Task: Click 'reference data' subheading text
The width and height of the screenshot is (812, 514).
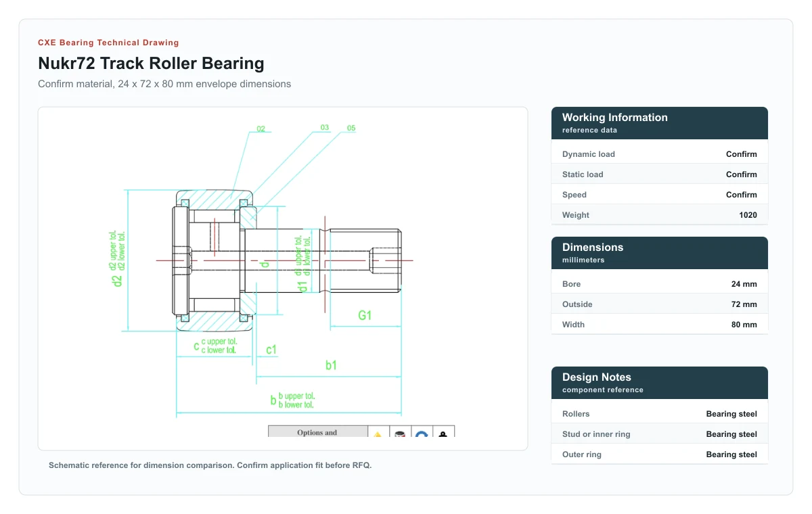Action: tap(589, 130)
